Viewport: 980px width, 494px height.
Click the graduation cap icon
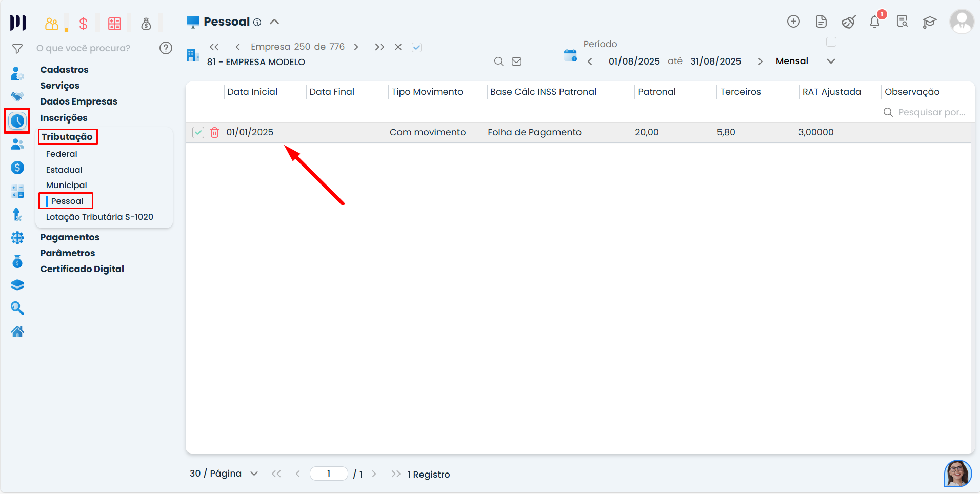pyautogui.click(x=929, y=22)
